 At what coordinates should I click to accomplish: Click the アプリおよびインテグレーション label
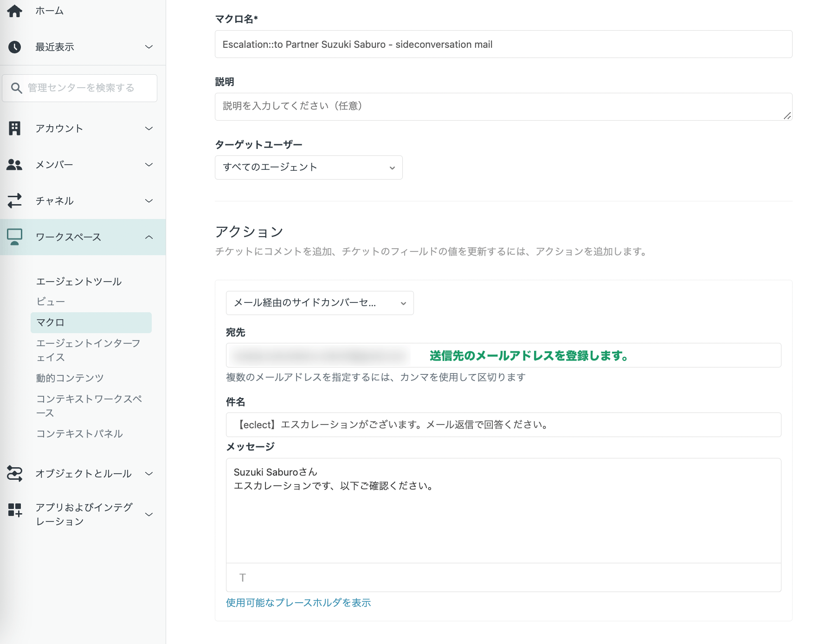pyautogui.click(x=84, y=514)
